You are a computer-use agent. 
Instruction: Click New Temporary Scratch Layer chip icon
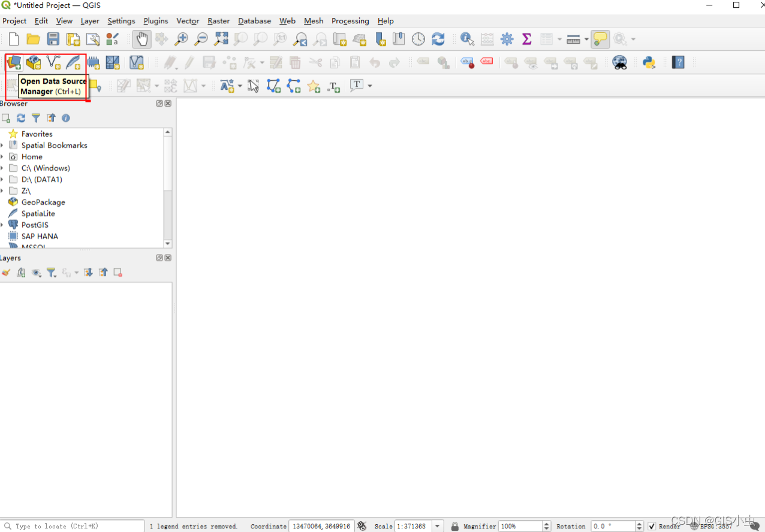tap(94, 62)
